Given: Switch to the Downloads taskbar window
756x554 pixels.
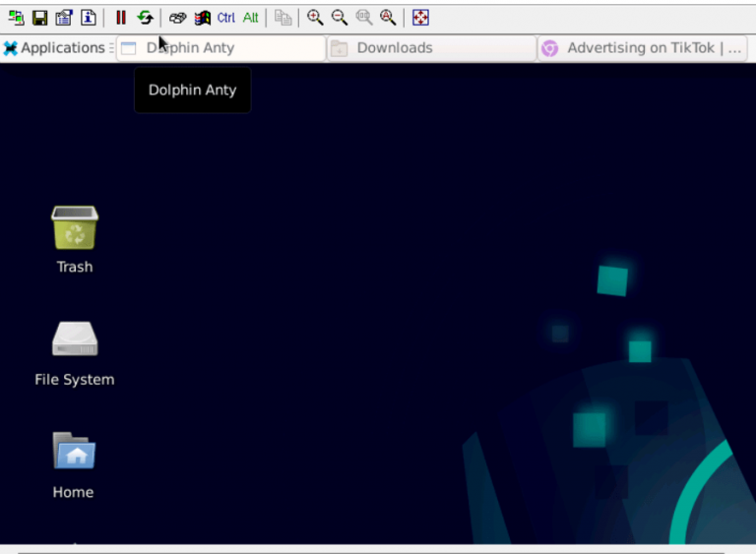Looking at the screenshot, I should tap(431, 48).
